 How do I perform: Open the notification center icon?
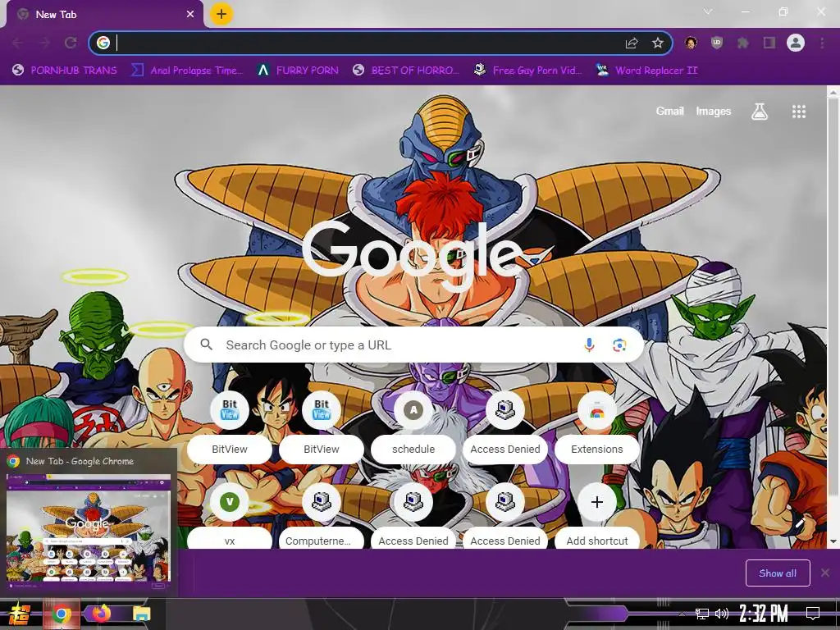tap(813, 614)
